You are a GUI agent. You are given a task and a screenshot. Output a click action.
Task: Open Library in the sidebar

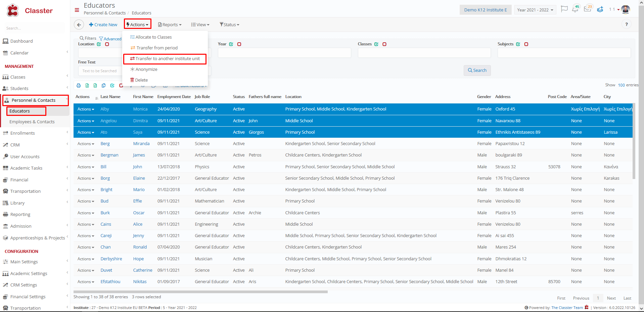tap(17, 203)
